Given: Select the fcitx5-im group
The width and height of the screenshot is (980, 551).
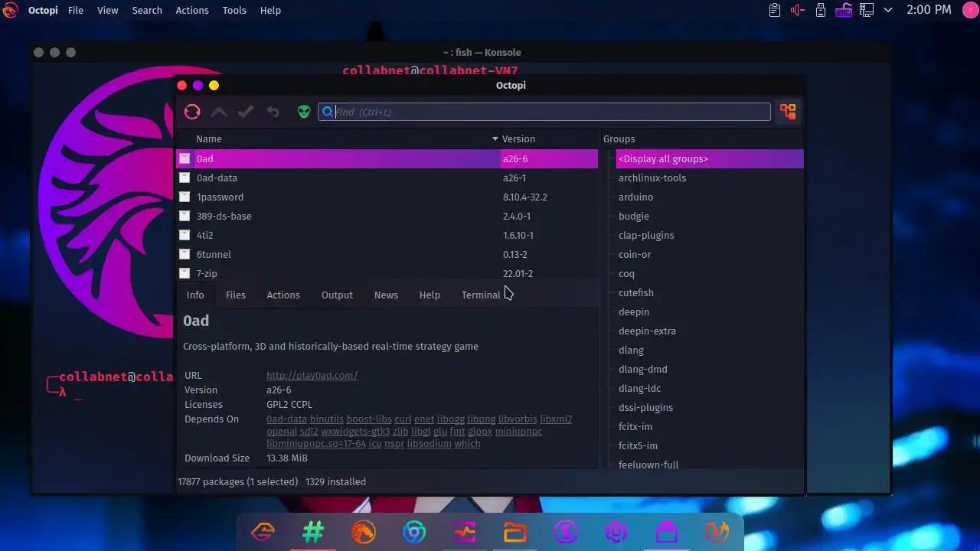Looking at the screenshot, I should pyautogui.click(x=638, y=445).
